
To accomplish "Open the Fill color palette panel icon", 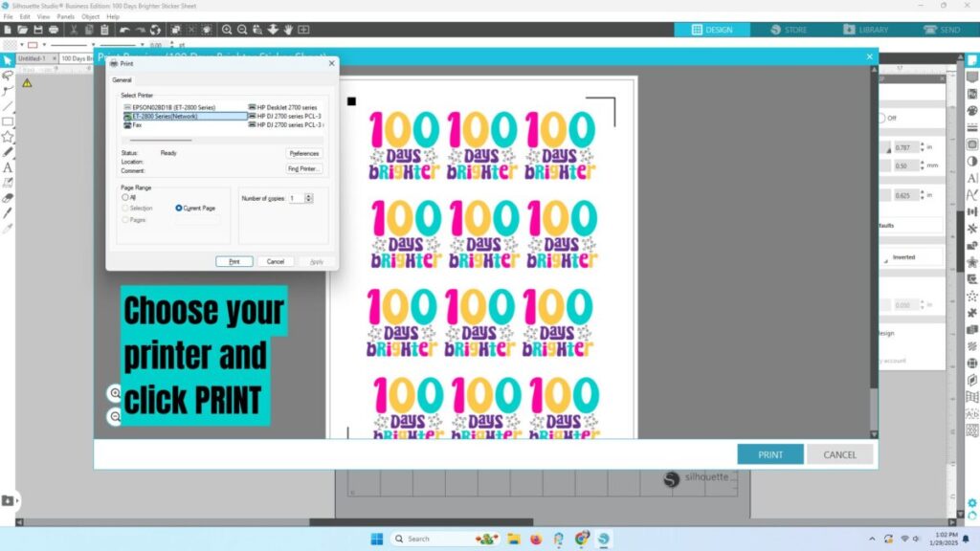I will click(972, 111).
